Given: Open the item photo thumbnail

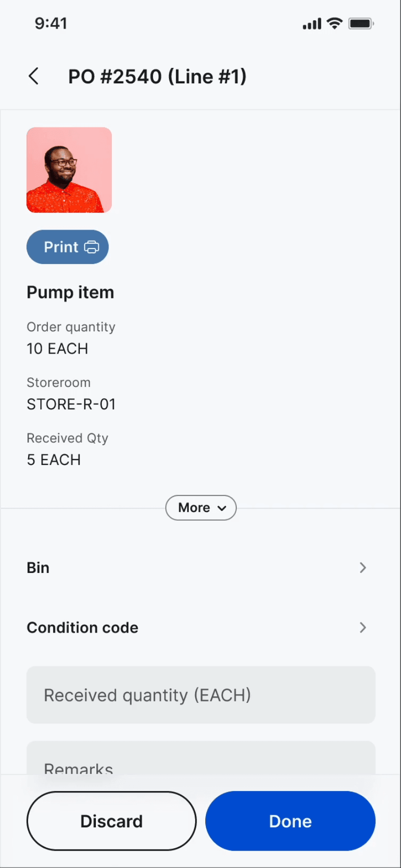Looking at the screenshot, I should [69, 170].
